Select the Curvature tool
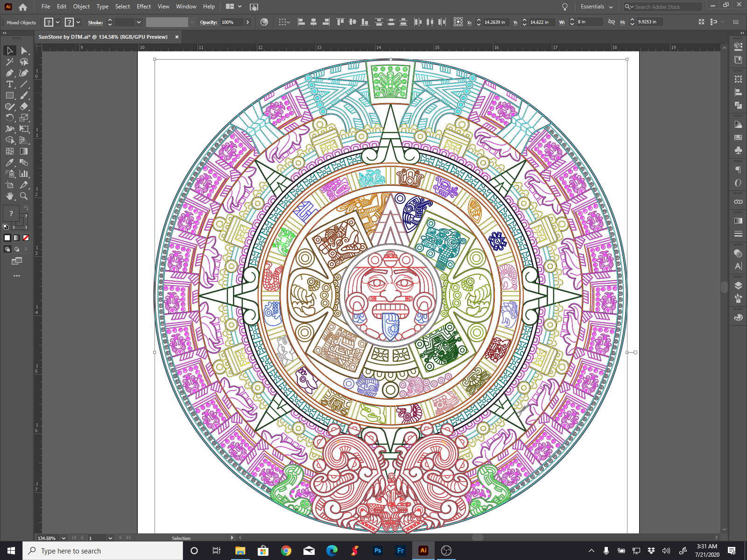Image resolution: width=747 pixels, height=560 pixels. point(24,73)
